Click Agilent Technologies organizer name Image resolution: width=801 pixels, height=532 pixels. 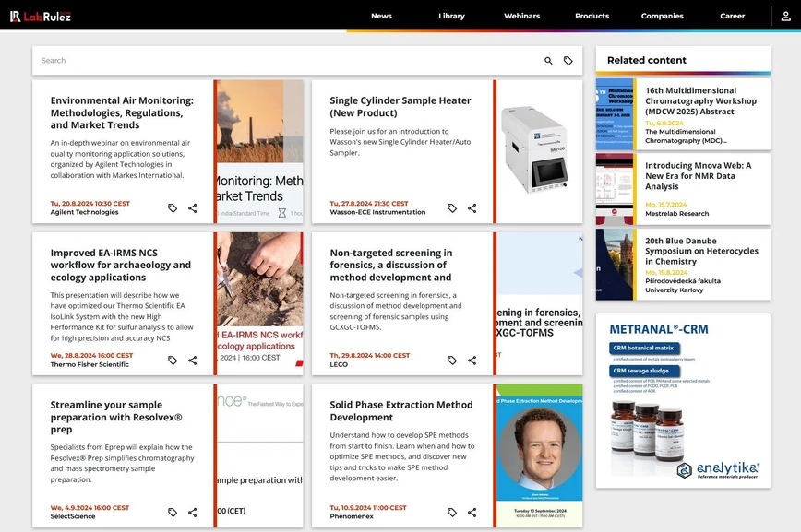coord(84,212)
